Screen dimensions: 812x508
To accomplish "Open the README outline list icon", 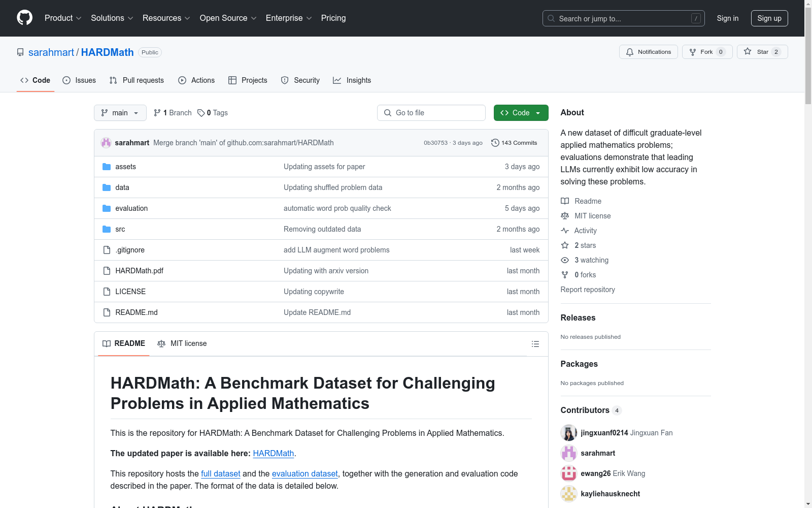I will (x=535, y=344).
